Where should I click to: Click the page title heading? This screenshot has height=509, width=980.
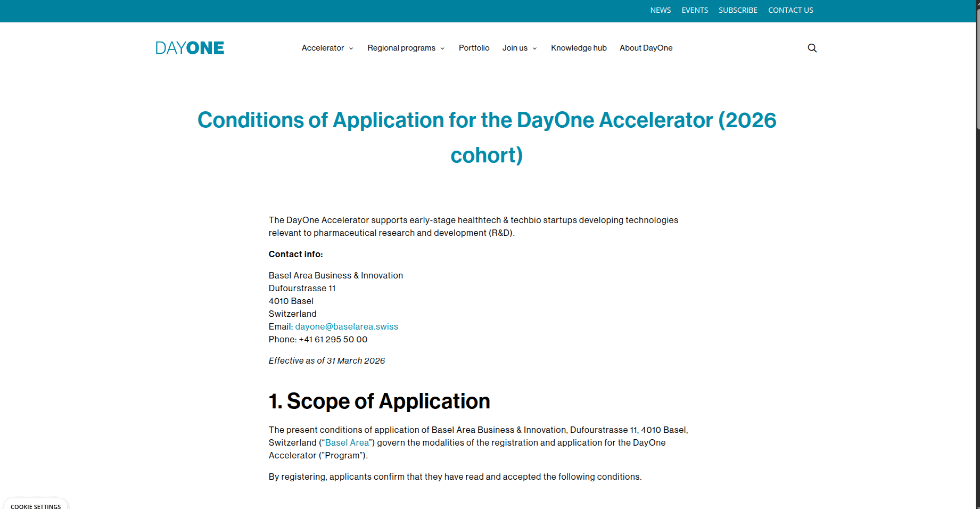coord(487,137)
